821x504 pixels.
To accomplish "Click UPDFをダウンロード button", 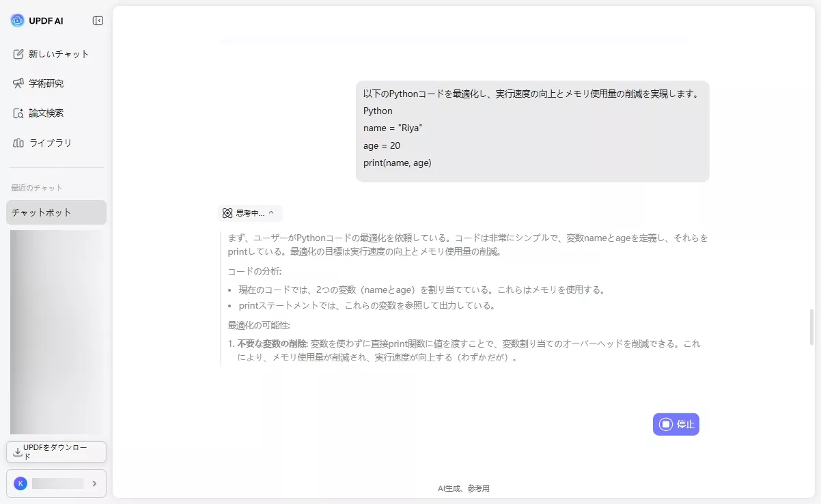I will pyautogui.click(x=56, y=451).
